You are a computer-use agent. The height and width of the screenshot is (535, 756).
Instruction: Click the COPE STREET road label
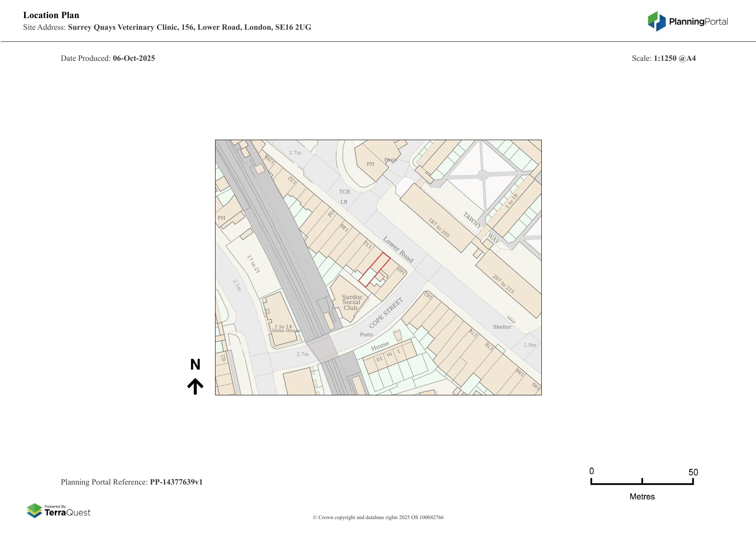(386, 313)
